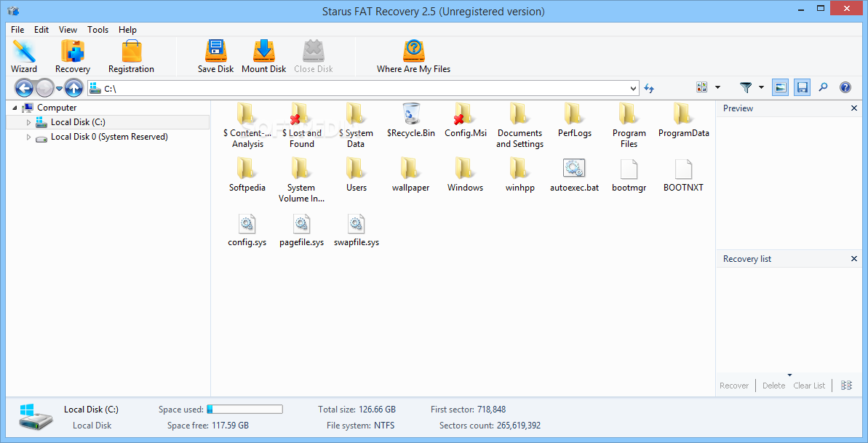Open the navigation history dropdown arrow

[59, 89]
